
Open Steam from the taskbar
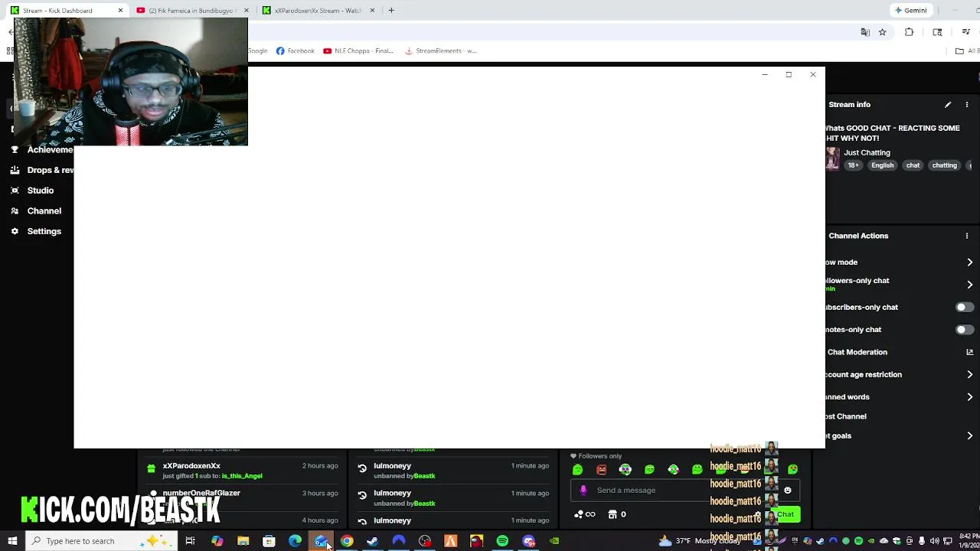[372, 541]
